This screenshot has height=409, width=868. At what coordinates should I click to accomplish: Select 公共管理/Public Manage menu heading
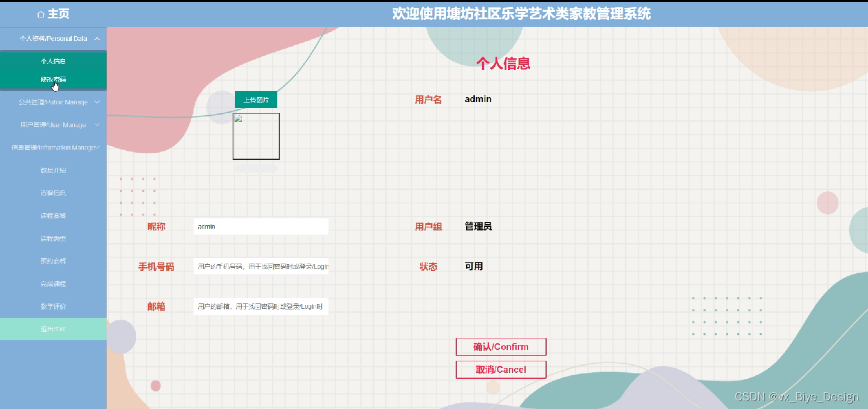pyautogui.click(x=53, y=102)
